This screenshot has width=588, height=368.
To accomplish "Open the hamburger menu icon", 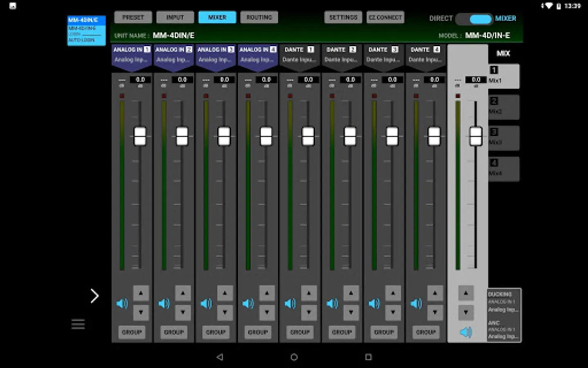I will coord(78,324).
